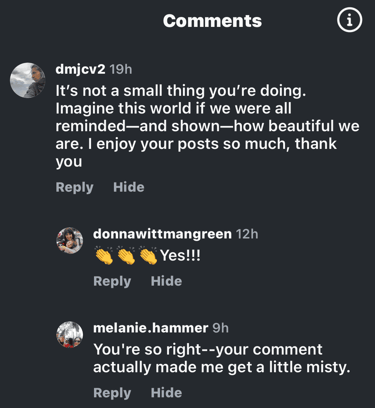Select dmjcv2's comment text about beautiful posts
The height and width of the screenshot is (408, 375).
(207, 126)
